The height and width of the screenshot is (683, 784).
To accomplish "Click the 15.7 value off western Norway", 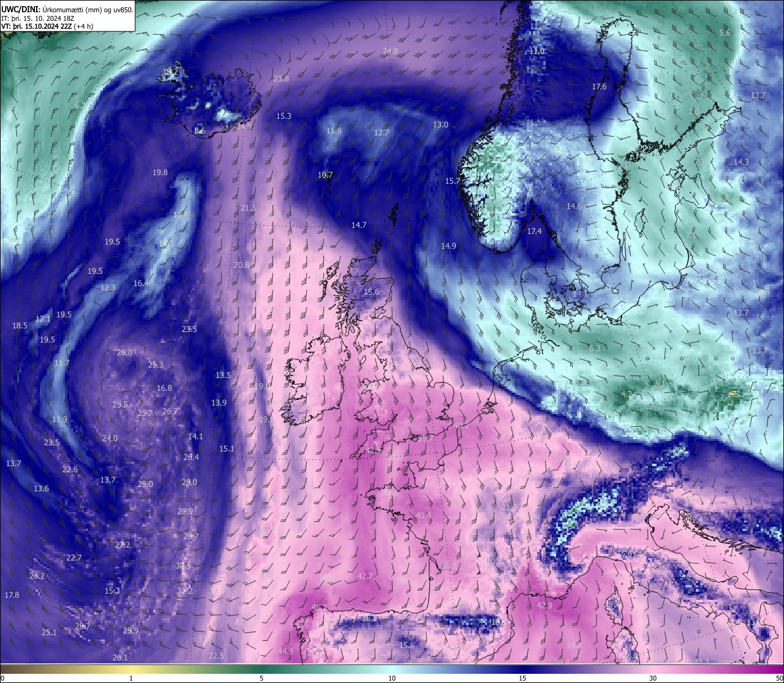I will click(452, 181).
